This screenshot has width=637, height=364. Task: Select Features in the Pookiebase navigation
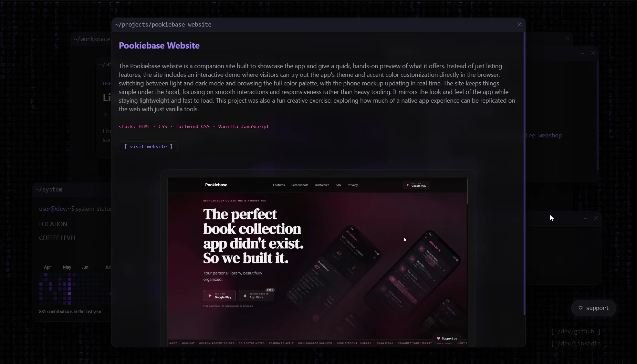click(279, 185)
